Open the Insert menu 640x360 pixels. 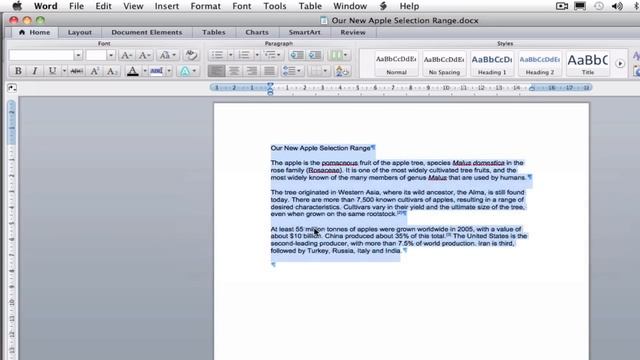coord(167,6)
